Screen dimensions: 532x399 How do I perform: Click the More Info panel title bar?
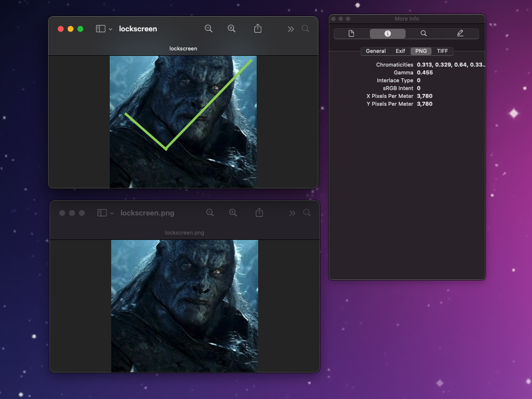[x=407, y=19]
